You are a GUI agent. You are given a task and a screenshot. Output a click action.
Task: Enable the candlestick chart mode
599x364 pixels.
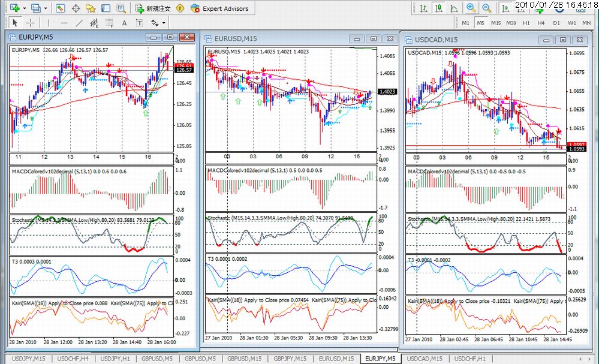(438, 8)
